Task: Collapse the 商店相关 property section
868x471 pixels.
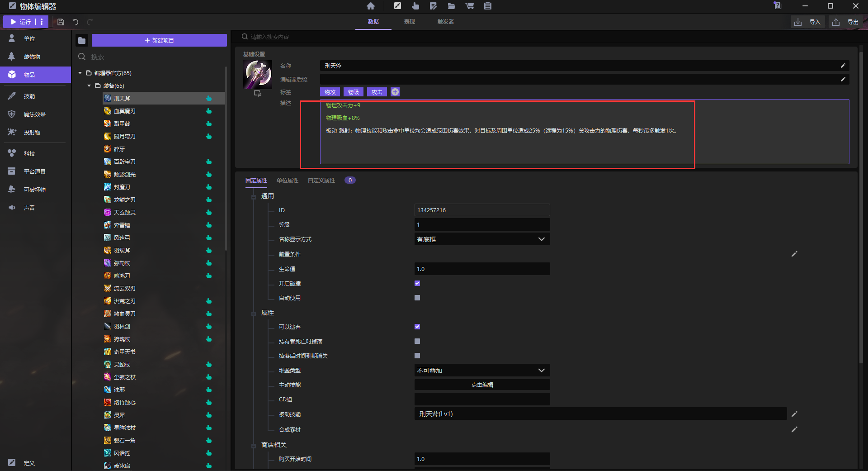Action: [254, 445]
